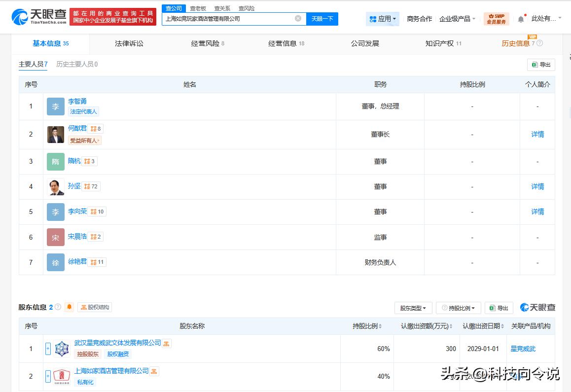Click the help icon beside 股东信息 2

(x=58, y=307)
